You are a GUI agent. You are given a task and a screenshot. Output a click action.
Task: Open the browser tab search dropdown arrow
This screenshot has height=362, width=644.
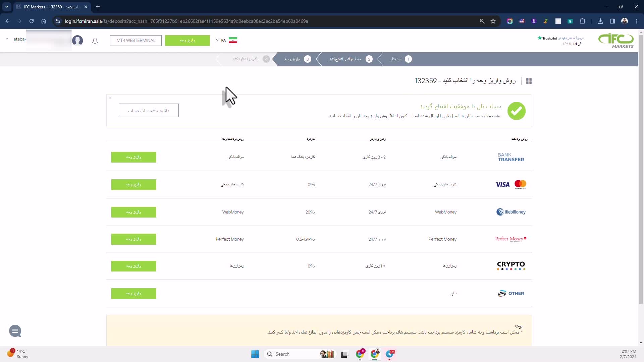click(x=6, y=7)
